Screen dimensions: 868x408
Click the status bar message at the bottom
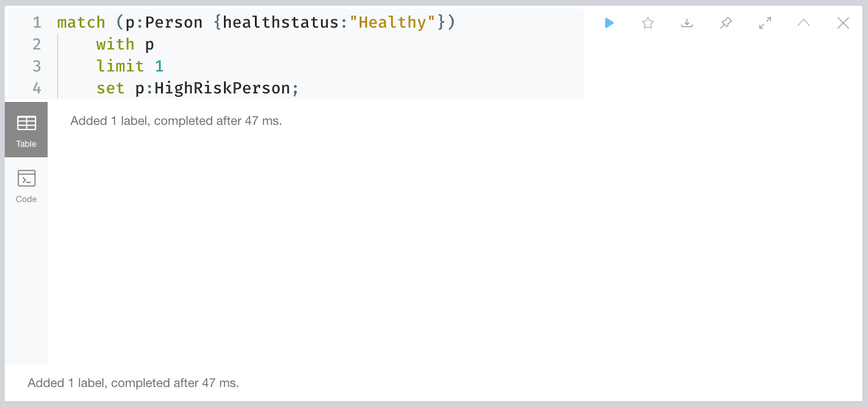coord(133,383)
